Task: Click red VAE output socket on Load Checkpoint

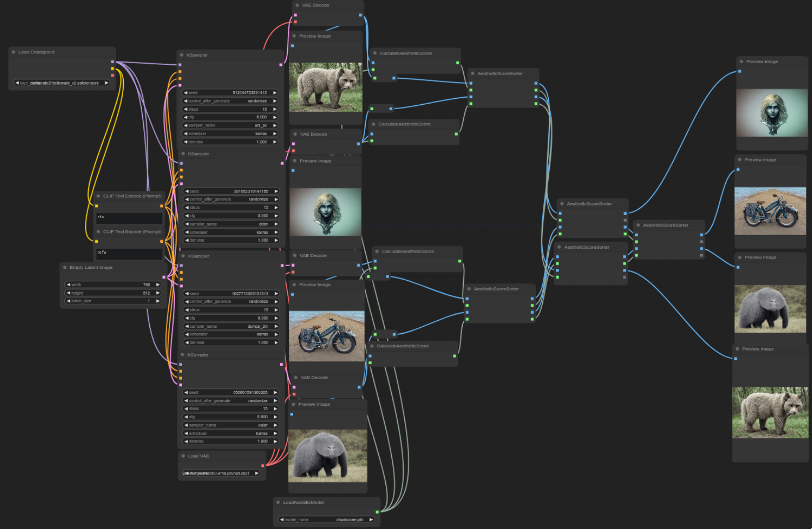Action: point(113,75)
